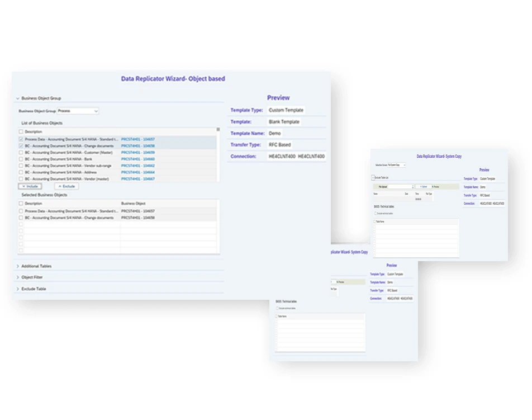Click the dropdown arrow on Business Object Group field
Viewport: 532px width, 420px height.
coord(96,111)
